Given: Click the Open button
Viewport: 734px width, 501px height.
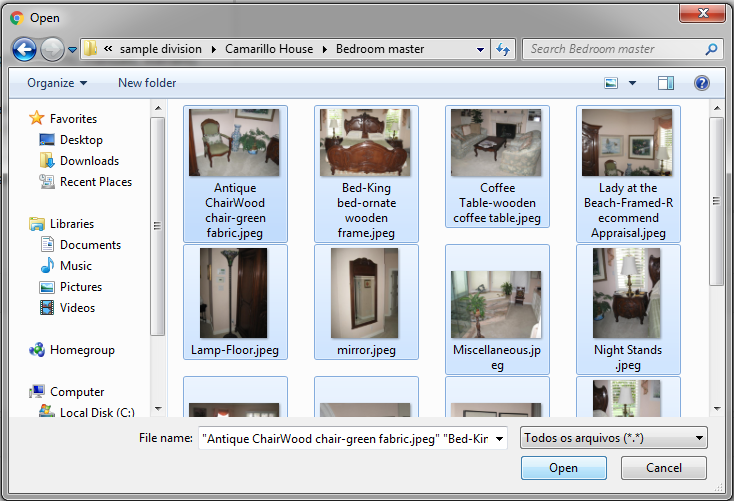Looking at the screenshot, I should 564,468.
